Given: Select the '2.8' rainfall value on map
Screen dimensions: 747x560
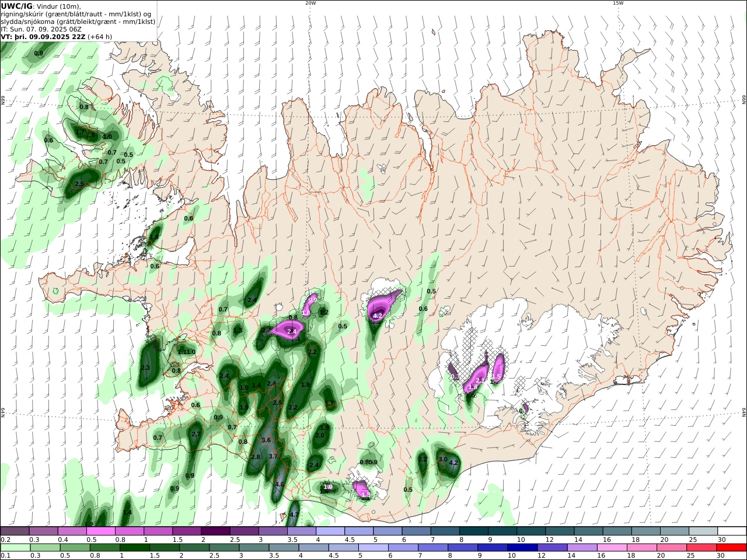Looking at the screenshot, I should 256,457.
